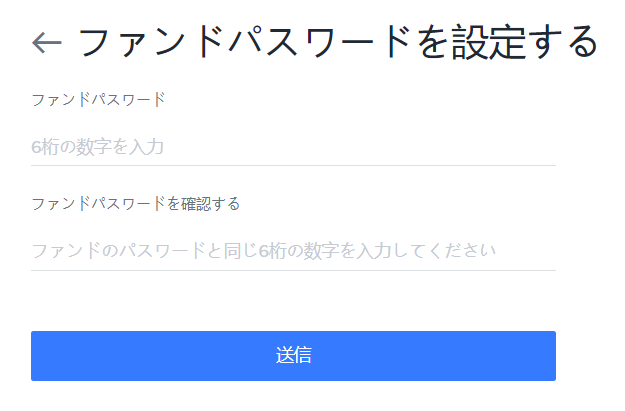Tap the arrow icon beside the heading

47,42
